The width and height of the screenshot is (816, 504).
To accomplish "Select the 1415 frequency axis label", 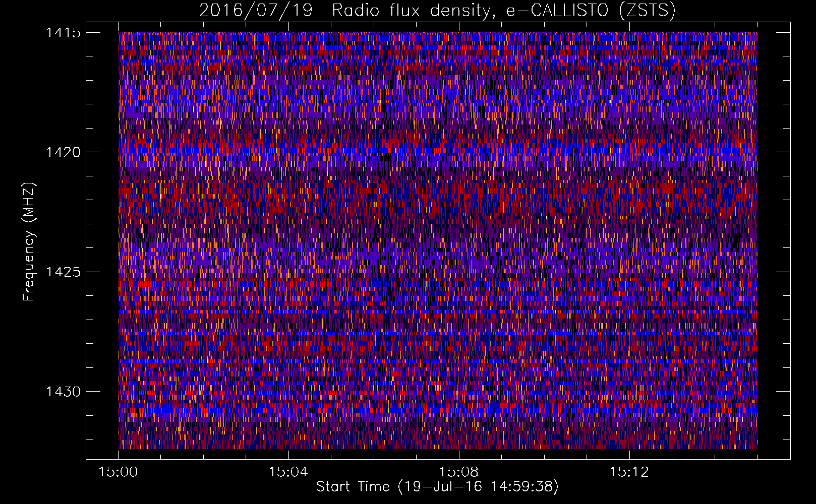I will (x=63, y=33).
